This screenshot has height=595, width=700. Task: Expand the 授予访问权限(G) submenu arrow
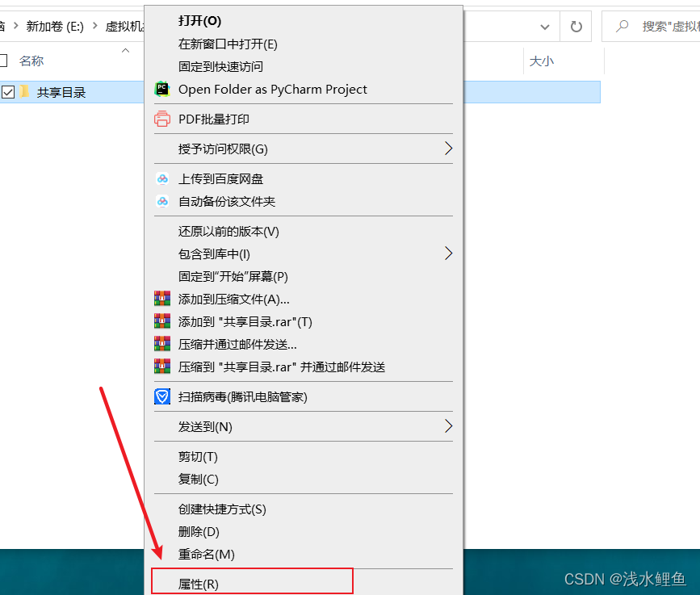(448, 149)
